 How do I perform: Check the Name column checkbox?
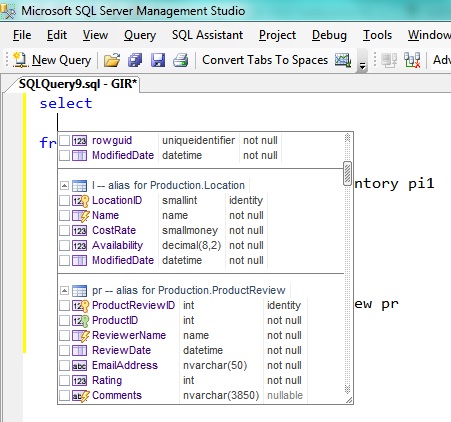pos(65,215)
